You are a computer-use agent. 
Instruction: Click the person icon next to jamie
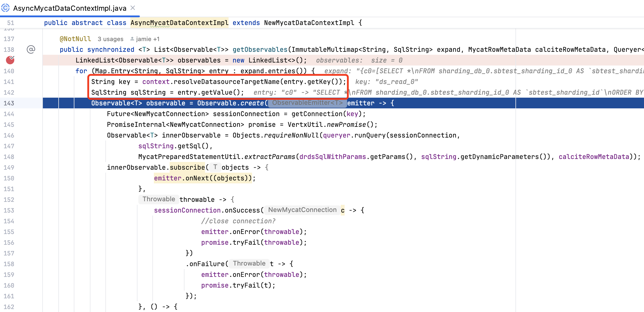132,39
